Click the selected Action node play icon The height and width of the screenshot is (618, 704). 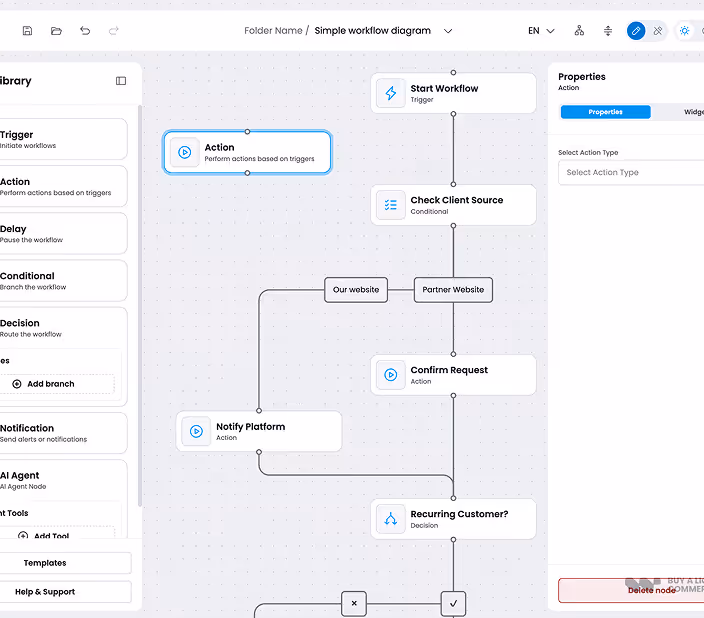[x=185, y=152]
